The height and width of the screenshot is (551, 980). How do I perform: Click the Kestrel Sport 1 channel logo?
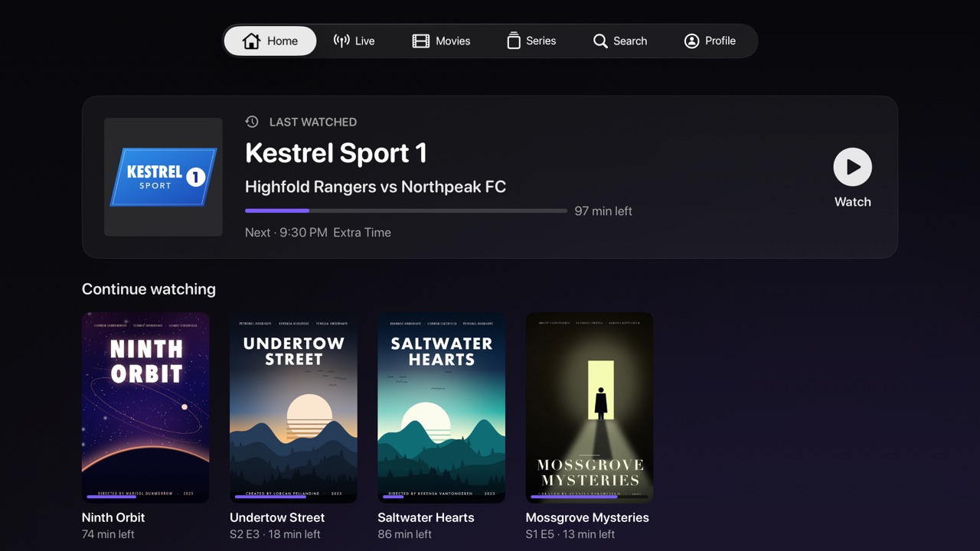(163, 177)
